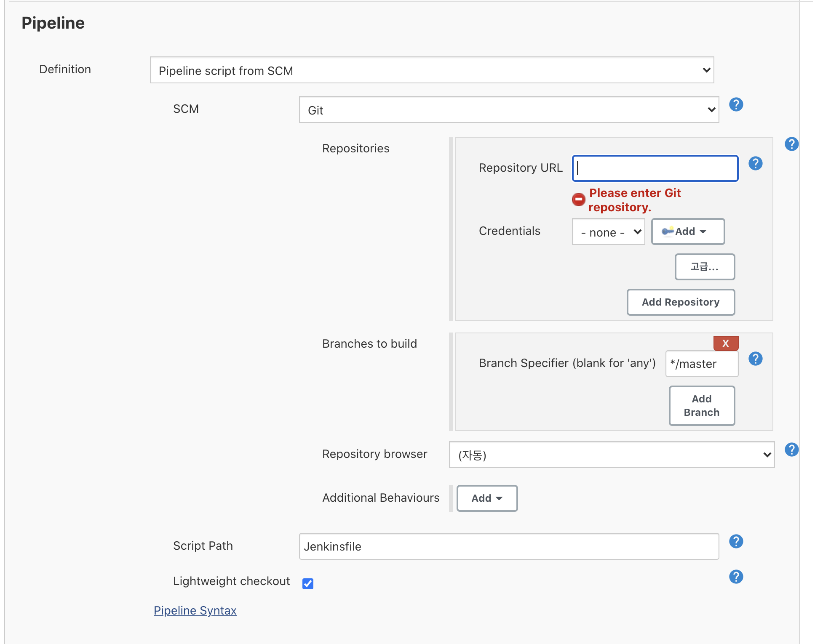Open Branch Specifier help icon
Image resolution: width=823 pixels, height=644 pixels.
pos(755,359)
